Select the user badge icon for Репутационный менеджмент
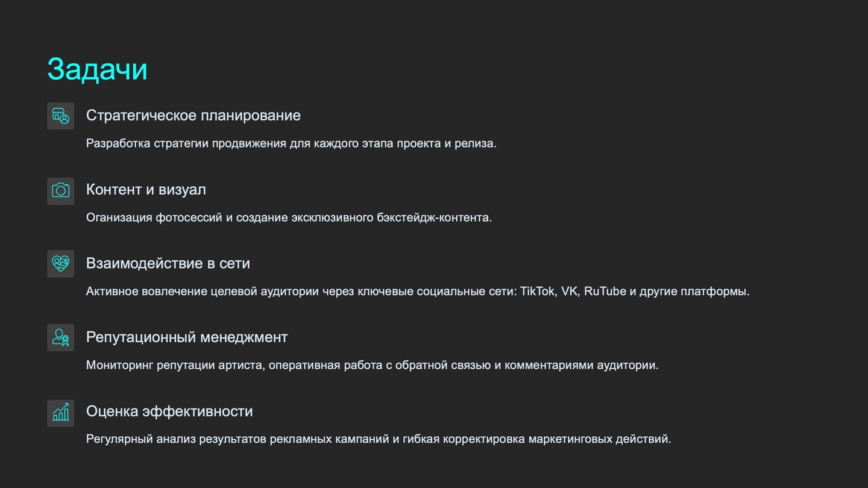Image resolution: width=868 pixels, height=488 pixels. click(x=60, y=337)
